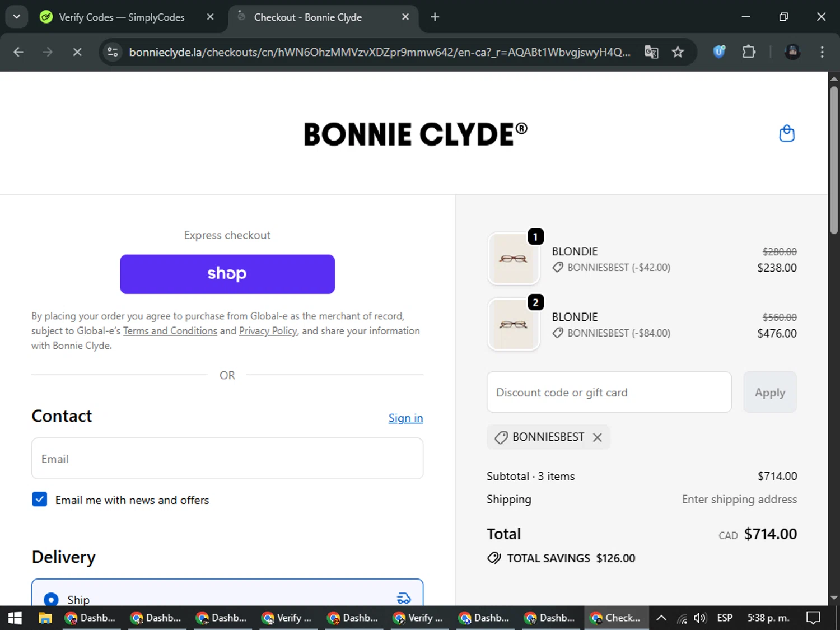
Task: Open the tab search dropdown arrow
Action: (x=16, y=17)
